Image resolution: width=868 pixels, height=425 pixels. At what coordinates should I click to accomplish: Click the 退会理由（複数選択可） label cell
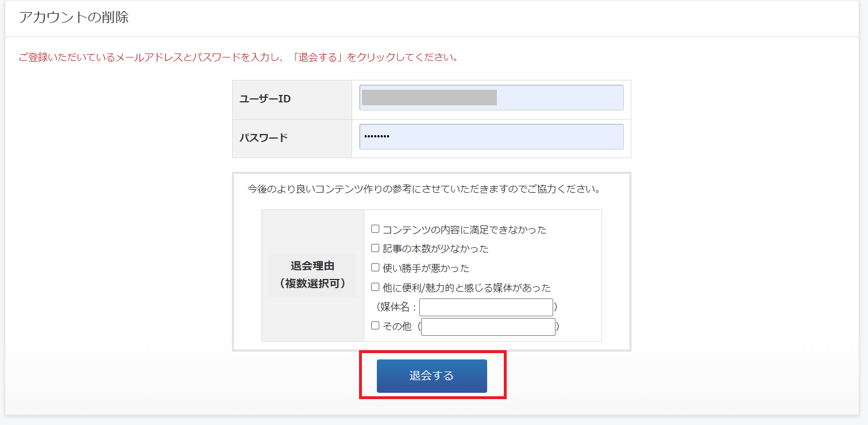click(313, 275)
